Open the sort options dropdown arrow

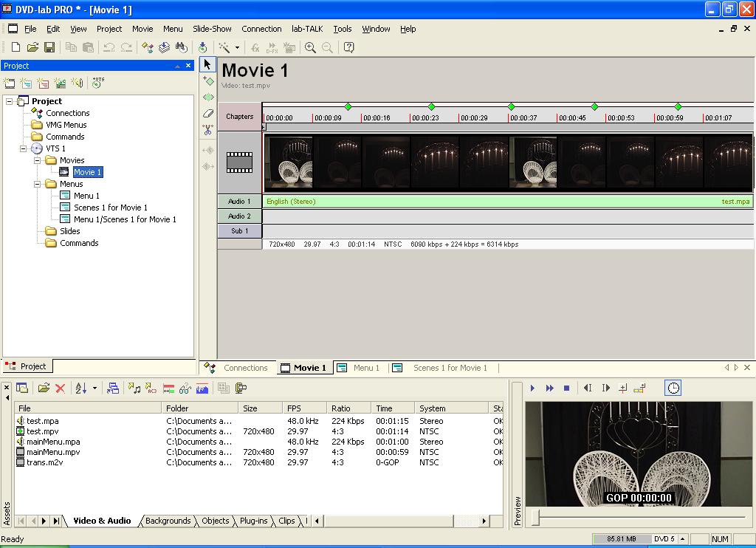pos(94,388)
